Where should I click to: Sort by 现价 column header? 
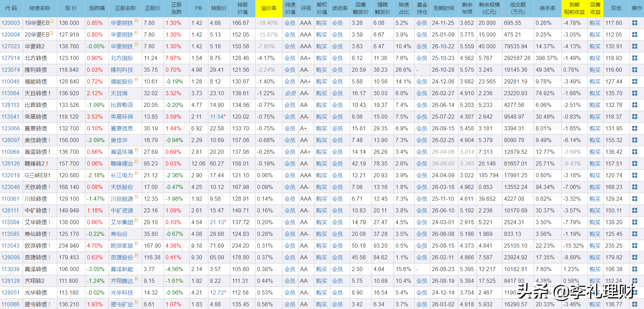coord(71,8)
